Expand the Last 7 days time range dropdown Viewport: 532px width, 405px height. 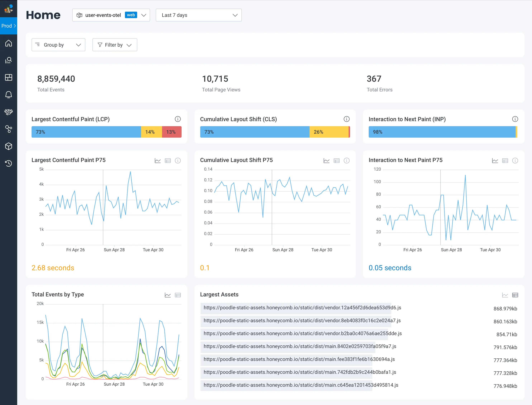(x=198, y=15)
